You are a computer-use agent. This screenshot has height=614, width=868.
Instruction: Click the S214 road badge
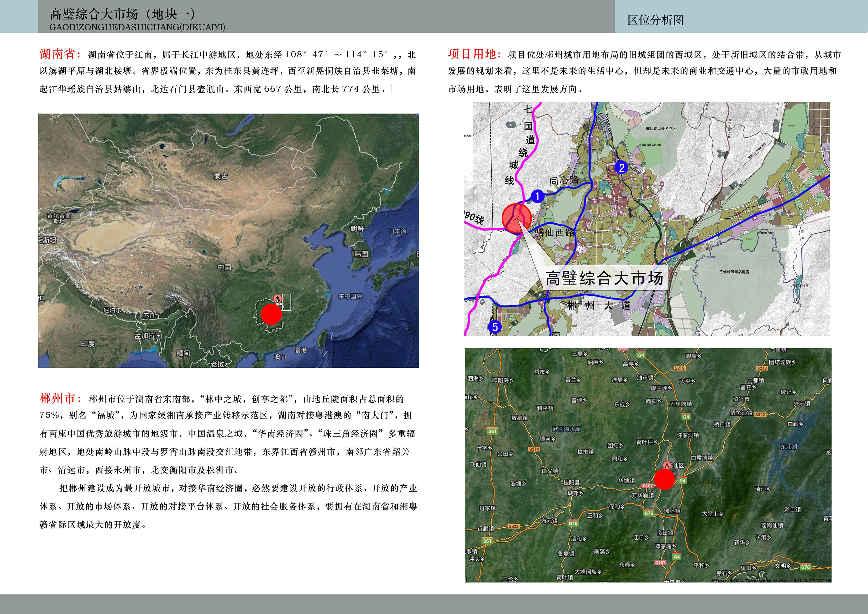click(534, 449)
